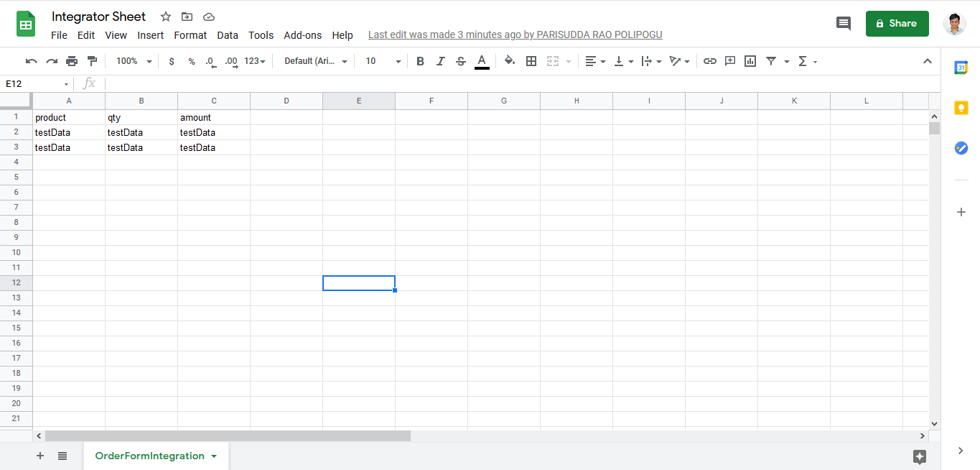Click the green Share button
This screenshot has width=980, height=470.
click(897, 23)
